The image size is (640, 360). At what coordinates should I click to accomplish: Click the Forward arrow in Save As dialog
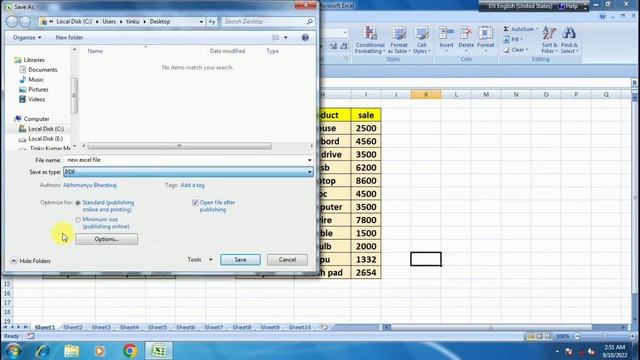(x=25, y=22)
